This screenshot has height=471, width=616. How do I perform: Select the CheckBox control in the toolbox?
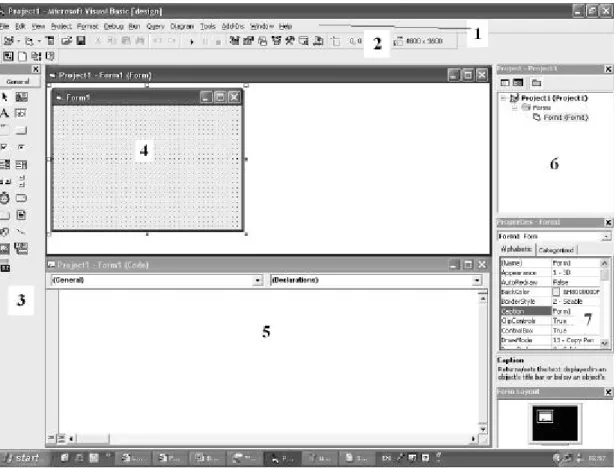point(4,147)
